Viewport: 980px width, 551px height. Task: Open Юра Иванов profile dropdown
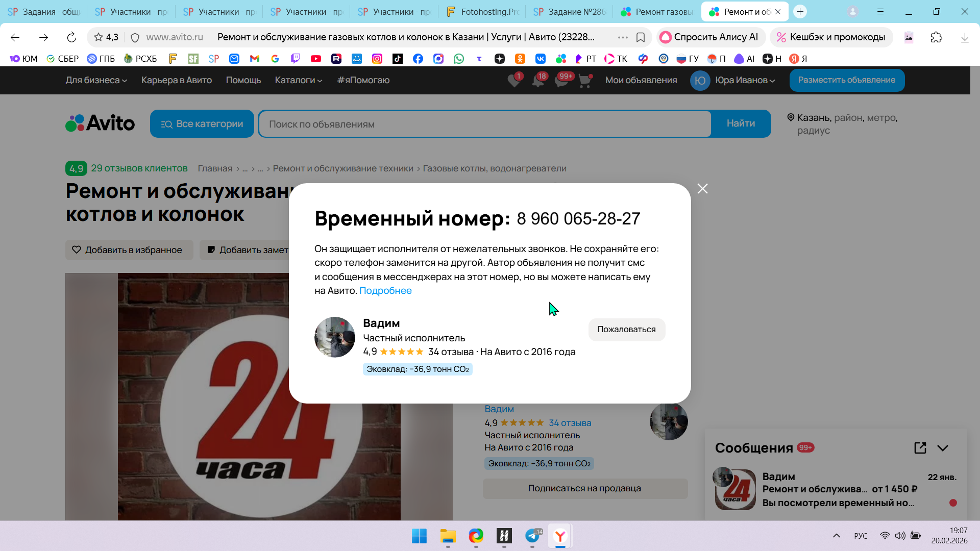coord(745,80)
